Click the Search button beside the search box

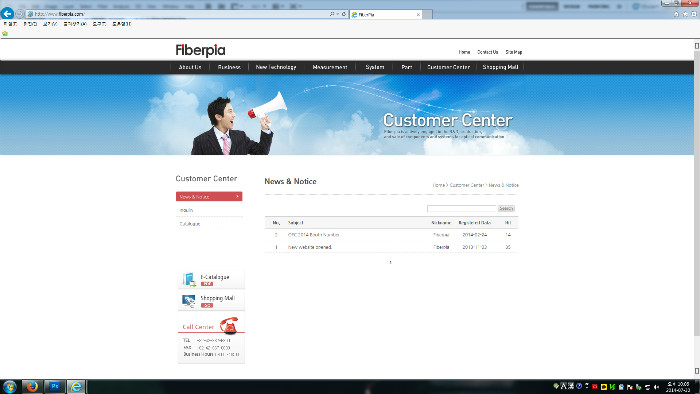pyautogui.click(x=506, y=208)
